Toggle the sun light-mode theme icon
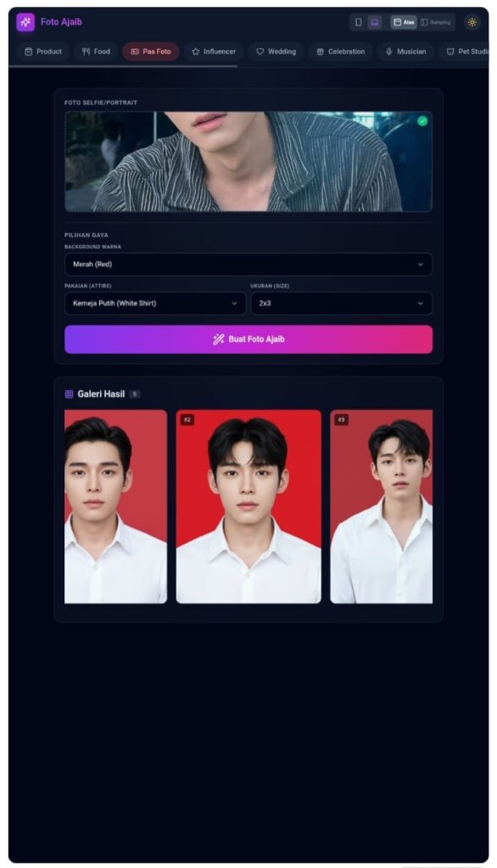 pyautogui.click(x=472, y=22)
